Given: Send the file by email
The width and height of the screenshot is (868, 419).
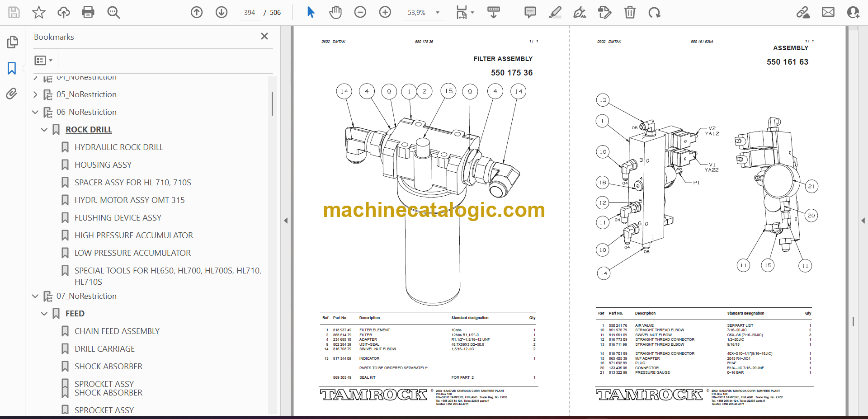Looking at the screenshot, I should pos(828,12).
